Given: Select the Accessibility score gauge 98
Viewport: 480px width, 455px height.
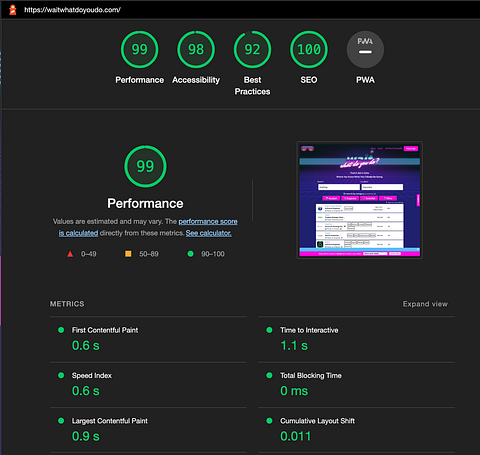Looking at the screenshot, I should (x=196, y=49).
